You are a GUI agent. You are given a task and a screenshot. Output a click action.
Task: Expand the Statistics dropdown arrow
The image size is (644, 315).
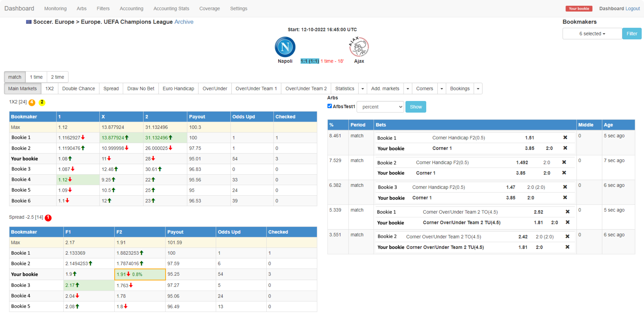coord(362,89)
